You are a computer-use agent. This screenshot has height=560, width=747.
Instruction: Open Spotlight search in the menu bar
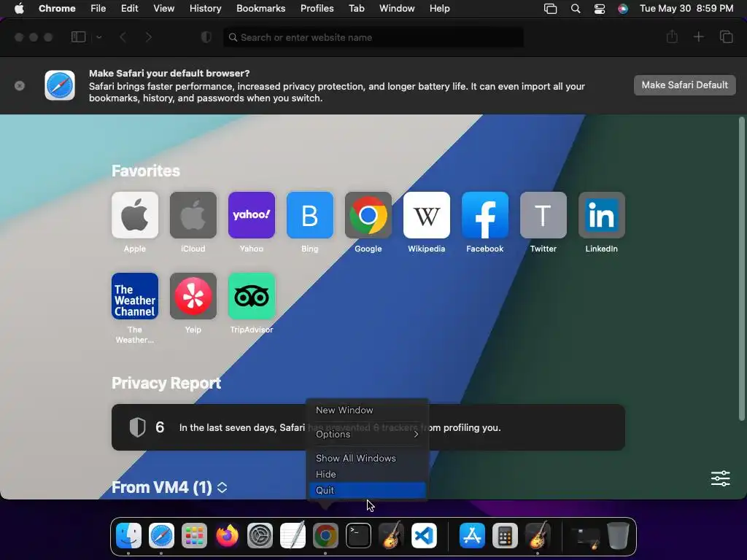(x=576, y=9)
